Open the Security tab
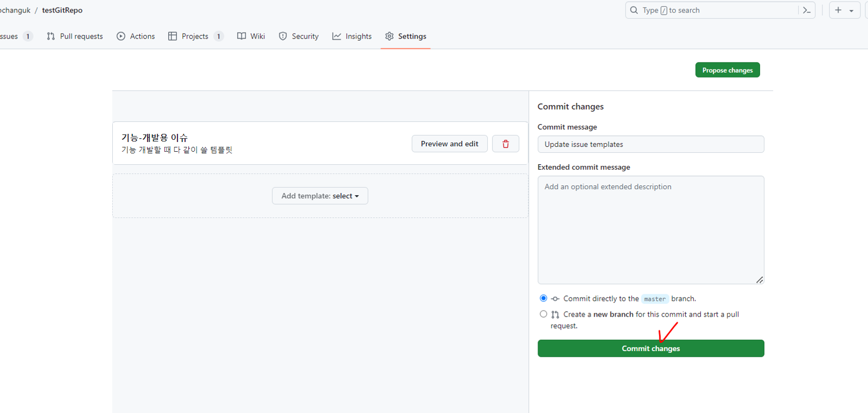Viewport: 868px width, 413px height. (x=298, y=36)
